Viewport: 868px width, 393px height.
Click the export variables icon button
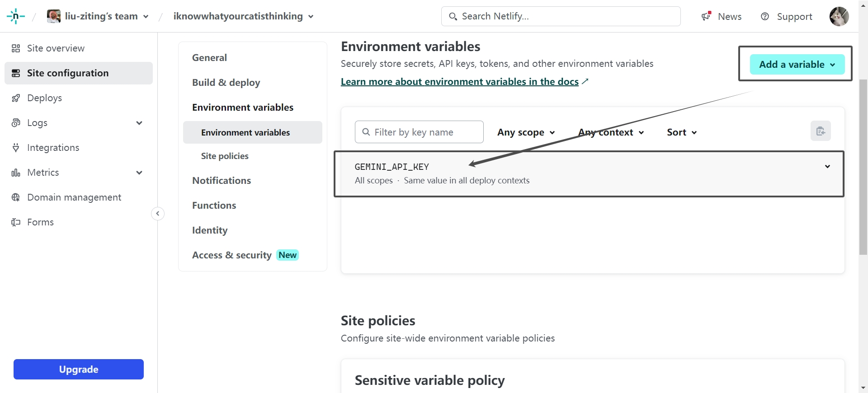[821, 131]
